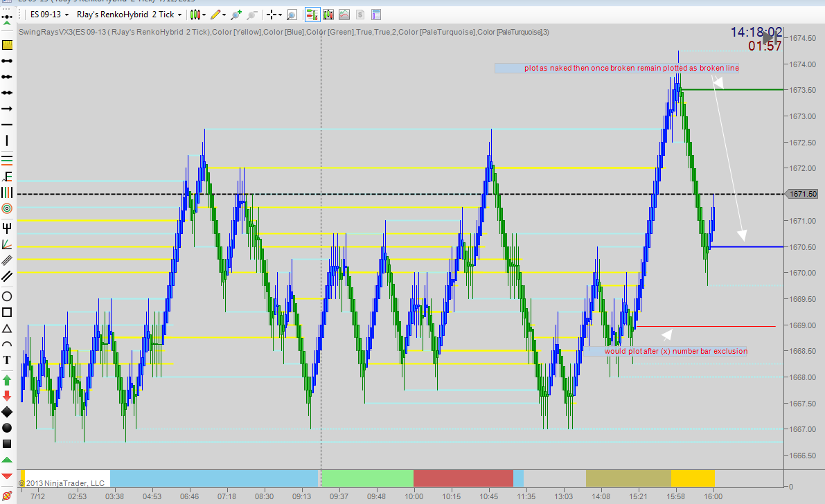Click the 2013 NinjaTrader, LLC copyright text

coord(62,483)
